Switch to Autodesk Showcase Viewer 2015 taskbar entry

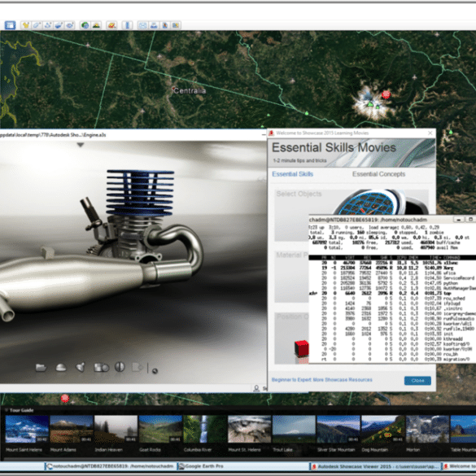pyautogui.click(x=375, y=466)
